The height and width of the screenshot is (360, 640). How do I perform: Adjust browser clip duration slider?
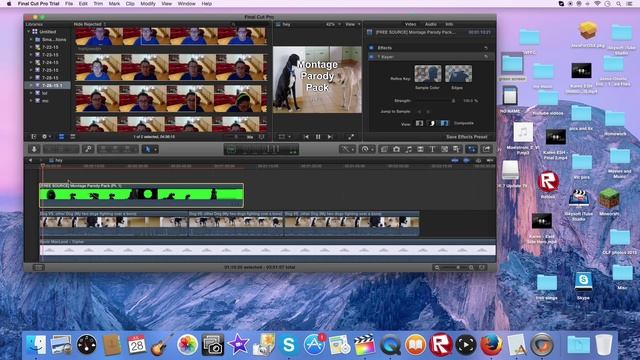(236, 137)
